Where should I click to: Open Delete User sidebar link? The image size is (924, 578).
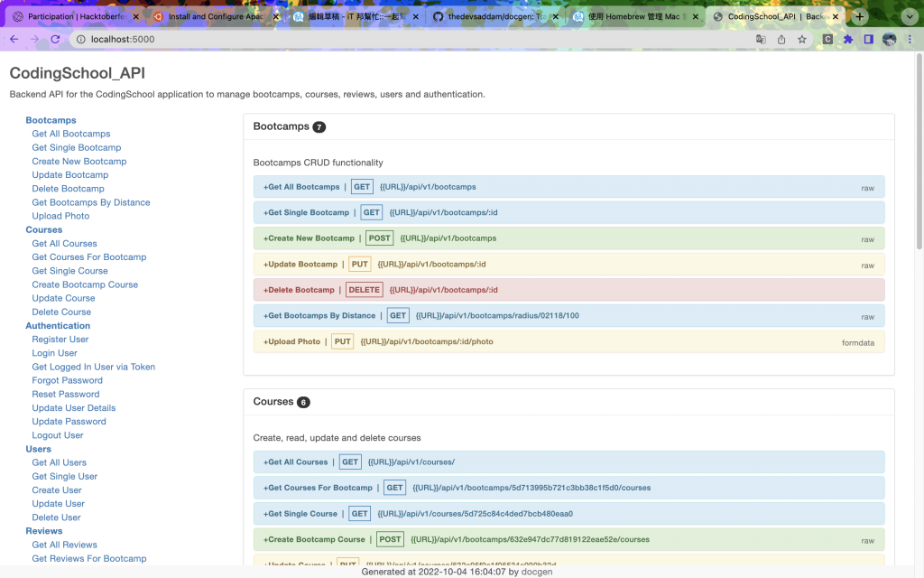coord(56,517)
